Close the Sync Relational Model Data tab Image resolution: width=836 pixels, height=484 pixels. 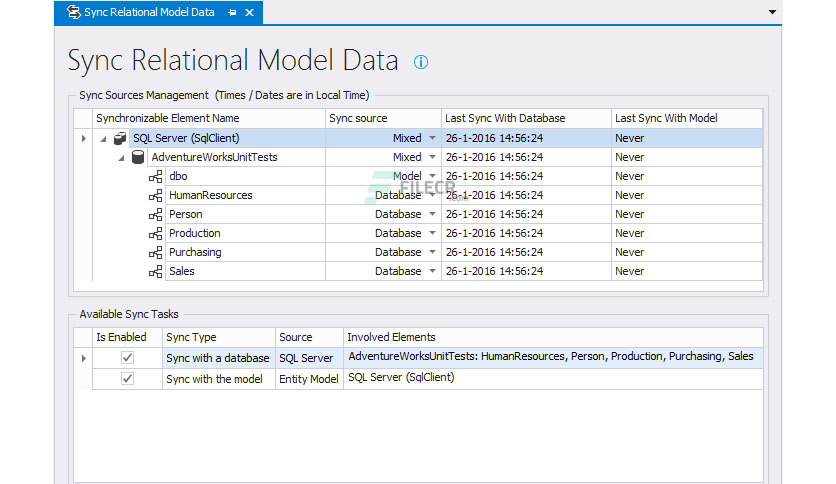pos(250,12)
